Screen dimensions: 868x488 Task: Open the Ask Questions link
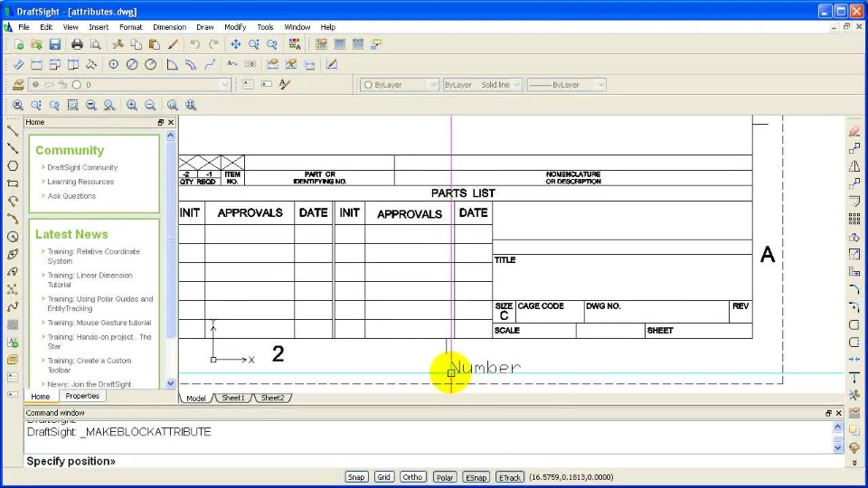71,196
